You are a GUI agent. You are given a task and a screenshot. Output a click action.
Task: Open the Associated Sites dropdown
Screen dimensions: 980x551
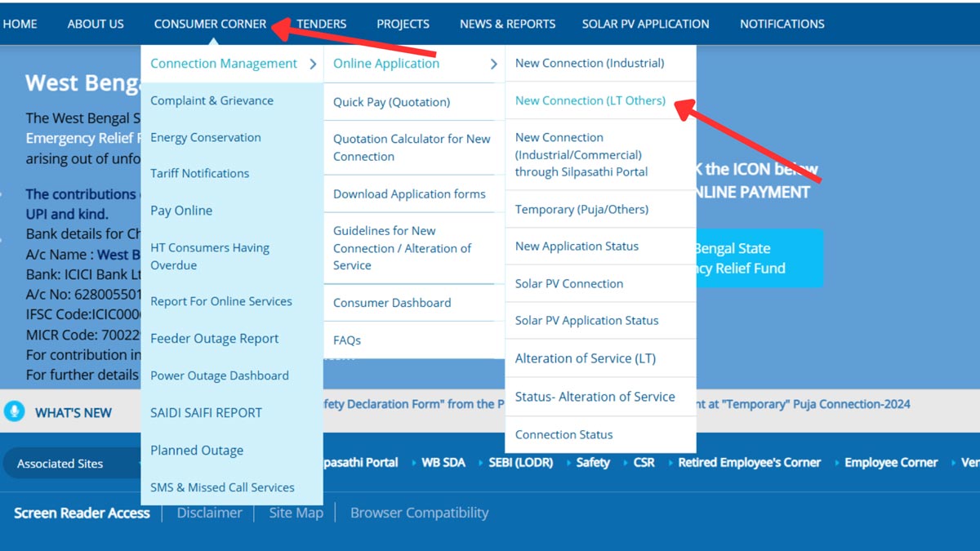coord(61,463)
